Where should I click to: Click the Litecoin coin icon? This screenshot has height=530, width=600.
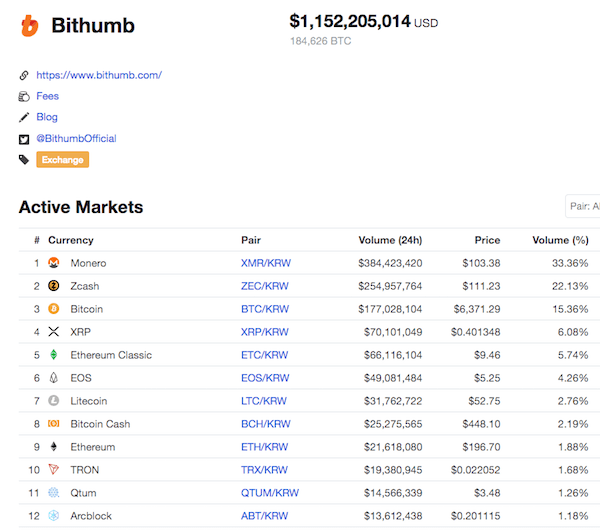click(x=54, y=401)
